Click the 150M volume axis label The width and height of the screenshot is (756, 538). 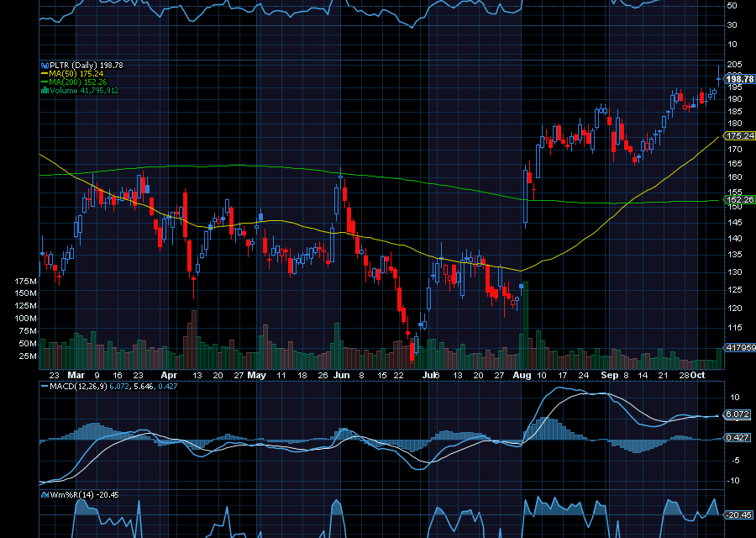click(25, 293)
